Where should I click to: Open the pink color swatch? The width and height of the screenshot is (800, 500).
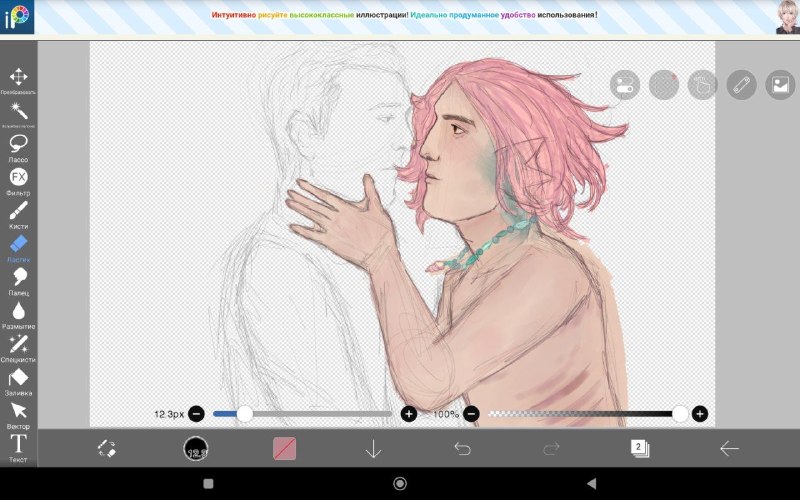(284, 448)
